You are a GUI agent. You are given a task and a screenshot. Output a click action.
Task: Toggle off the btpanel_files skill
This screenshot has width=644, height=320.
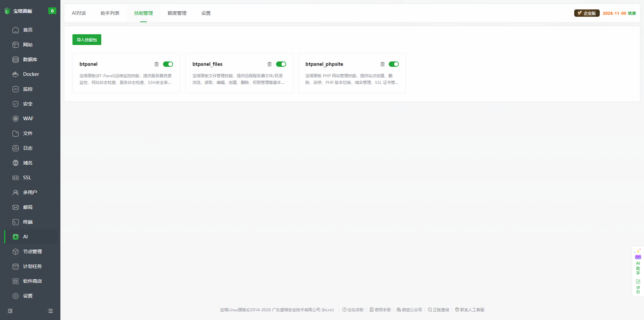[x=281, y=64]
